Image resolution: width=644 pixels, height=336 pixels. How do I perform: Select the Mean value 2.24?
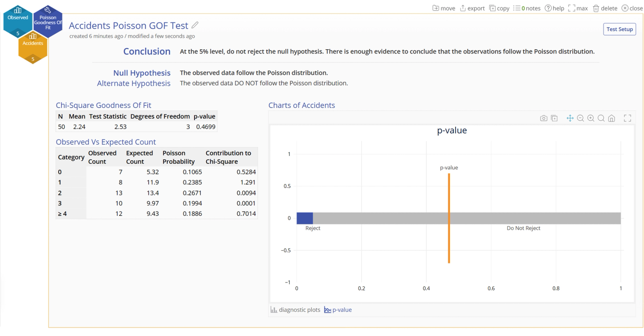[x=79, y=127]
